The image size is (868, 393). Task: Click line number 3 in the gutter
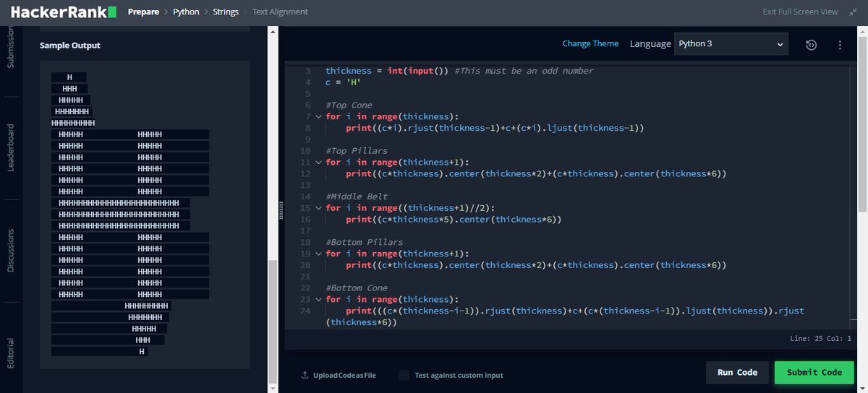coord(307,71)
